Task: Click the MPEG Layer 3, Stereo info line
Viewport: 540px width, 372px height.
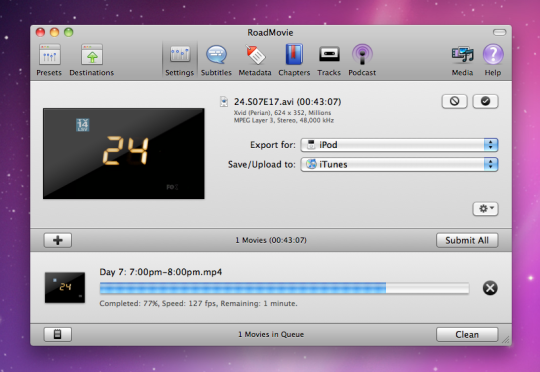Action: coord(284,120)
